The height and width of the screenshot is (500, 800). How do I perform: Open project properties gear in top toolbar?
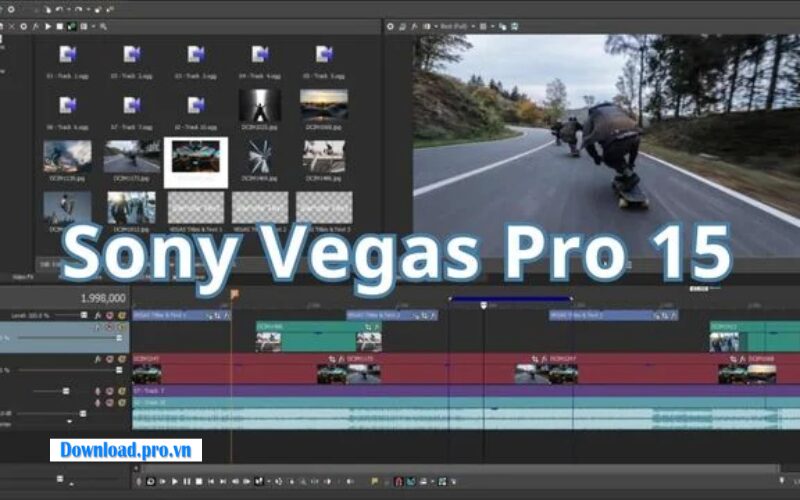11,9
